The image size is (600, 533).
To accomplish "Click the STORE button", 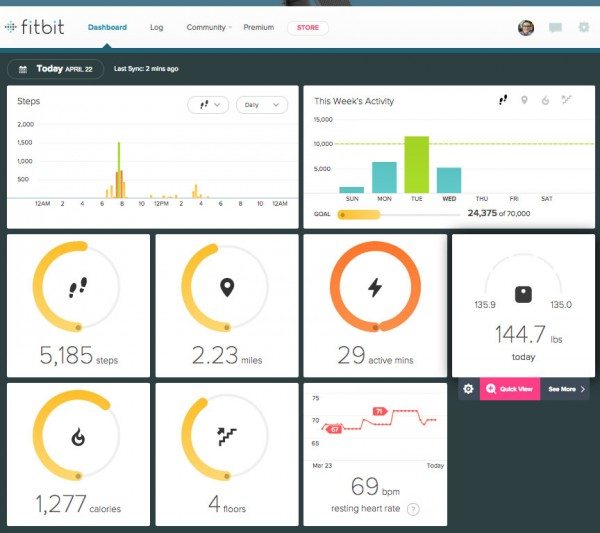I will 308,28.
